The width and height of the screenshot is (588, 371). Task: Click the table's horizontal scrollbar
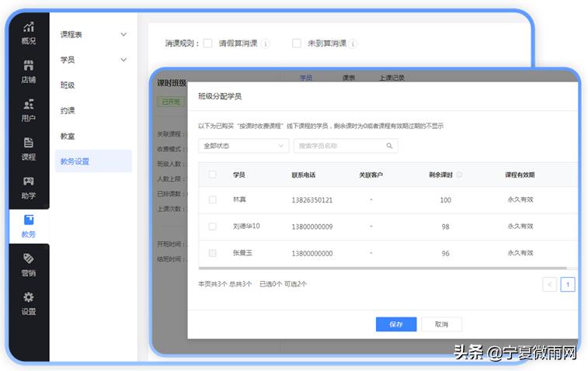coord(382,269)
